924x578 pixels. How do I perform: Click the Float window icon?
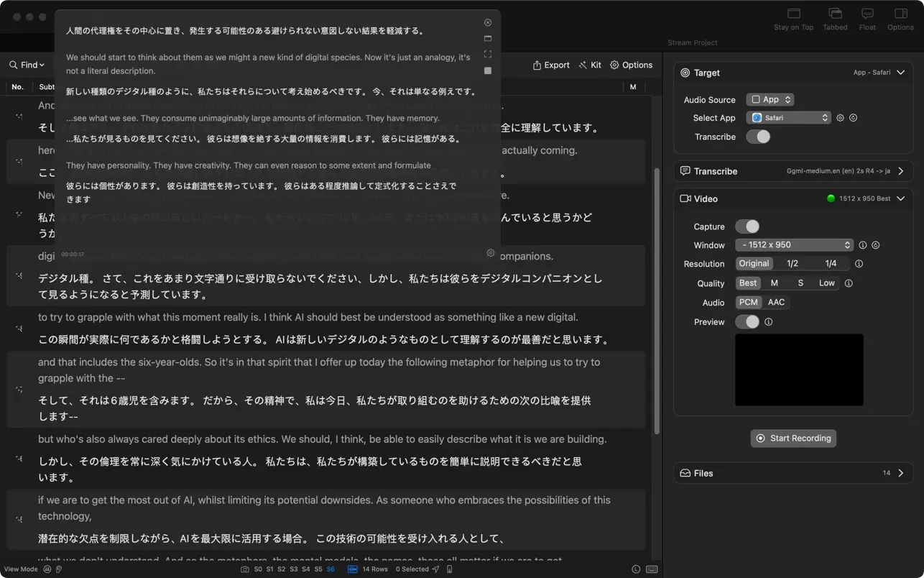click(x=867, y=14)
